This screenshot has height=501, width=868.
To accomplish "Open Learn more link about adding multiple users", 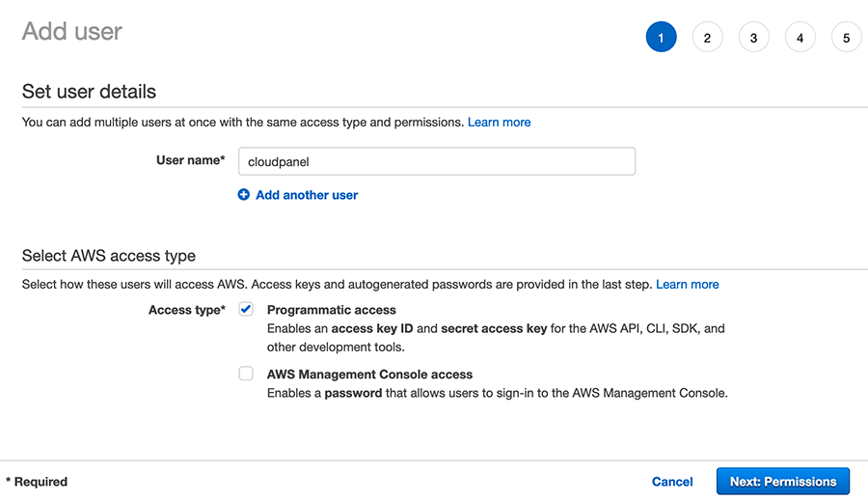I will click(x=500, y=122).
